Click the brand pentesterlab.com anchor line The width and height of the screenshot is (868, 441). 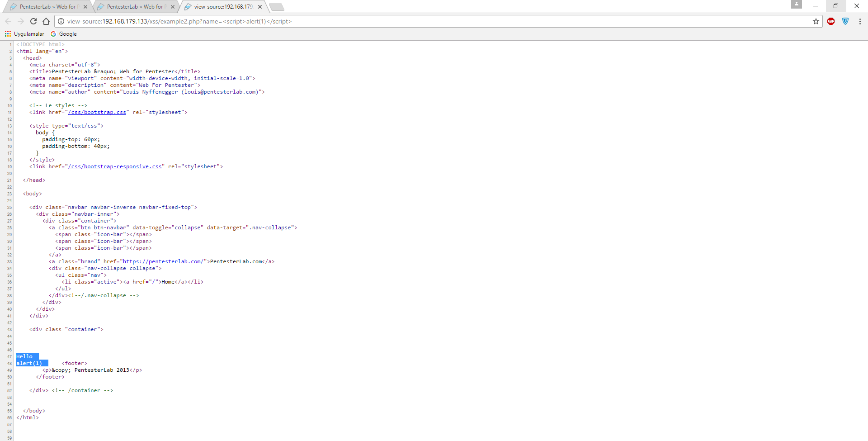pyautogui.click(x=162, y=261)
